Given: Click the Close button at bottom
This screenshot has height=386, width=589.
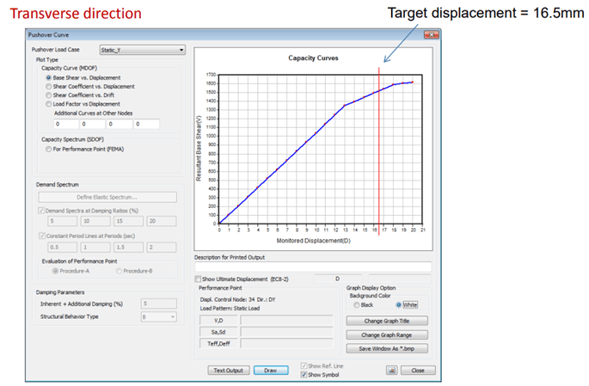Looking at the screenshot, I should click(x=418, y=370).
